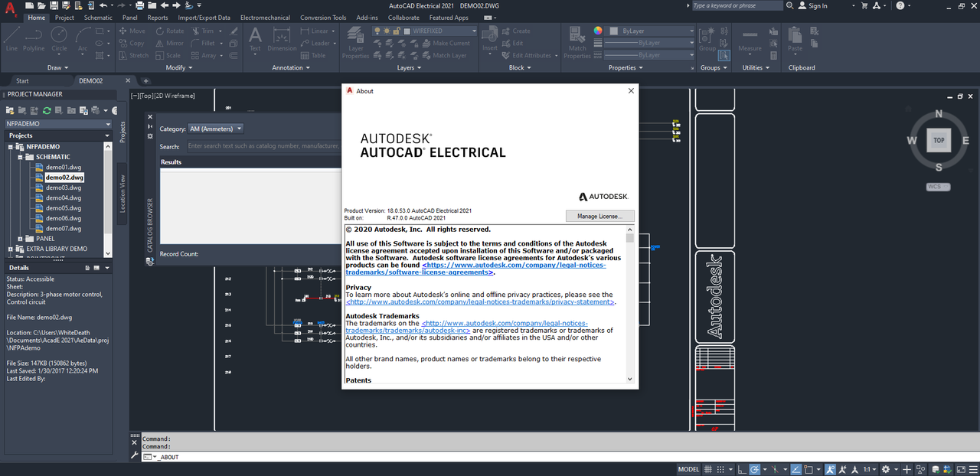Open the Electromechanical ribbon tab

pos(265,17)
